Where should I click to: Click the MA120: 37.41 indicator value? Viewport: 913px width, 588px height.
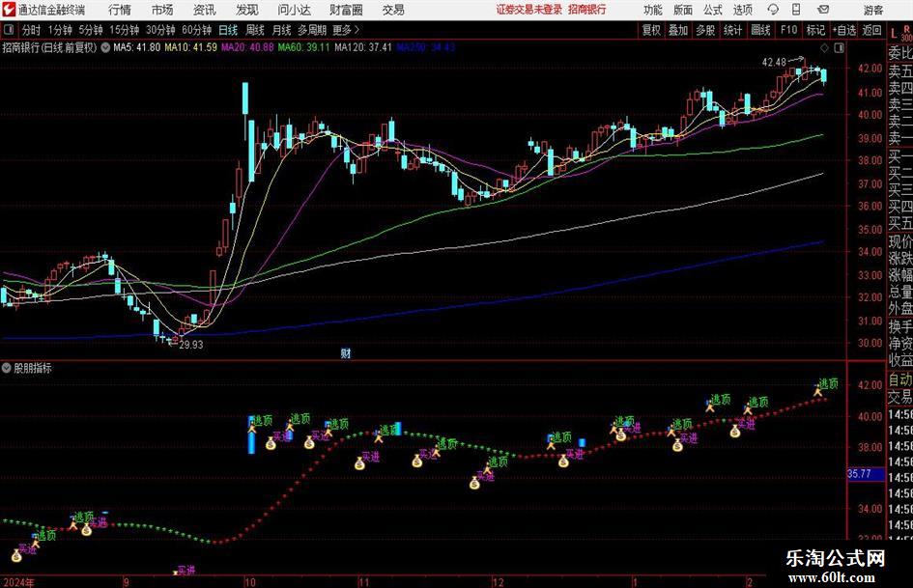(362, 47)
